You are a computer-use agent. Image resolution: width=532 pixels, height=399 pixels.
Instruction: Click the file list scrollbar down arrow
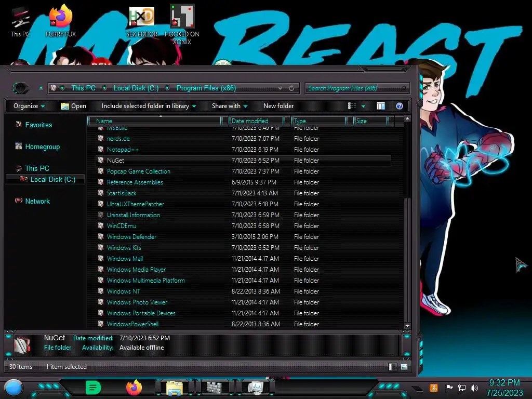pyautogui.click(x=407, y=326)
